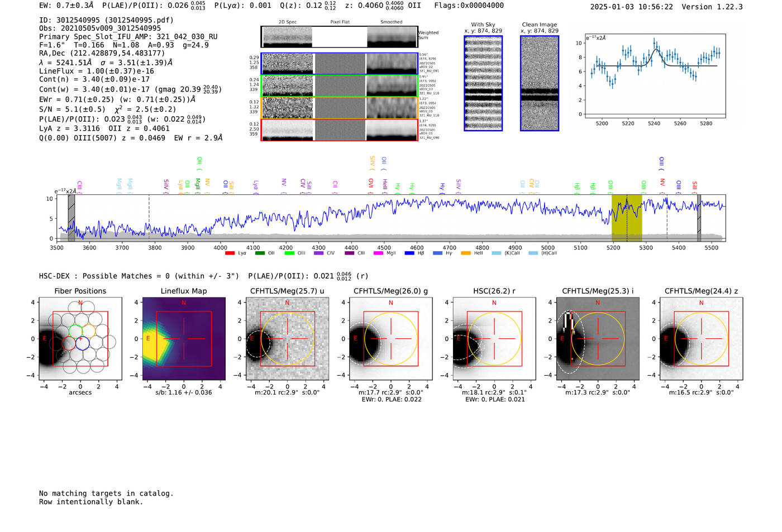Click the Weighted Sum 2D spectrum row
Viewport: 782px width, 532px height.
tap(339, 37)
